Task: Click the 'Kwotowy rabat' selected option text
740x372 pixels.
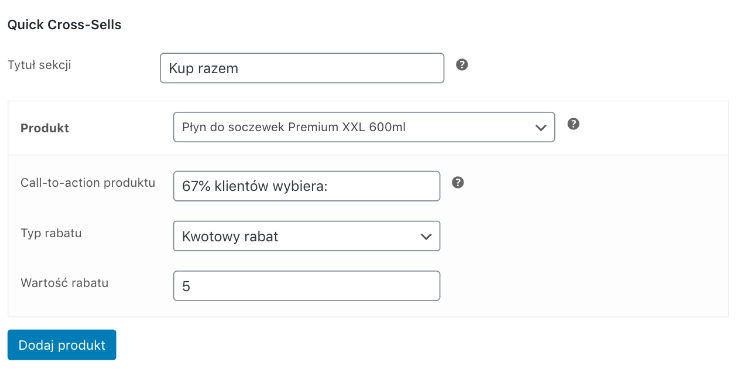Action: tap(230, 236)
